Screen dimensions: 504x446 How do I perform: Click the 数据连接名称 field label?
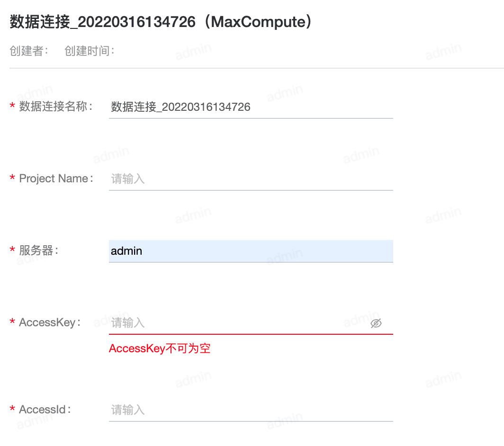pyautogui.click(x=56, y=107)
